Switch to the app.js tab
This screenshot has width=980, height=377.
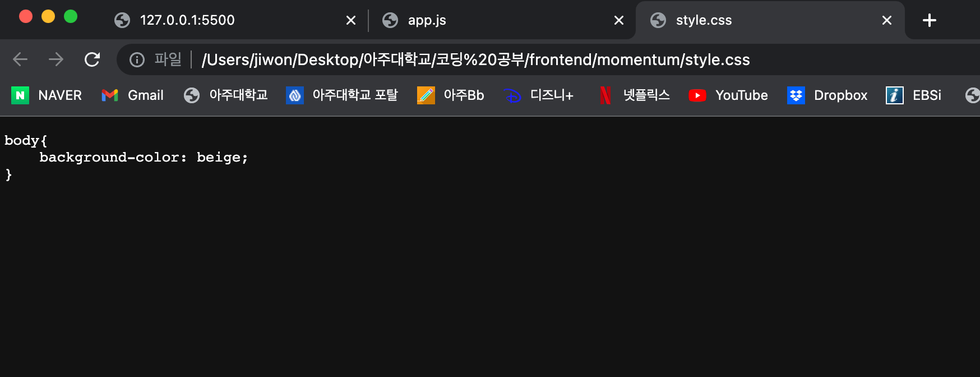493,20
